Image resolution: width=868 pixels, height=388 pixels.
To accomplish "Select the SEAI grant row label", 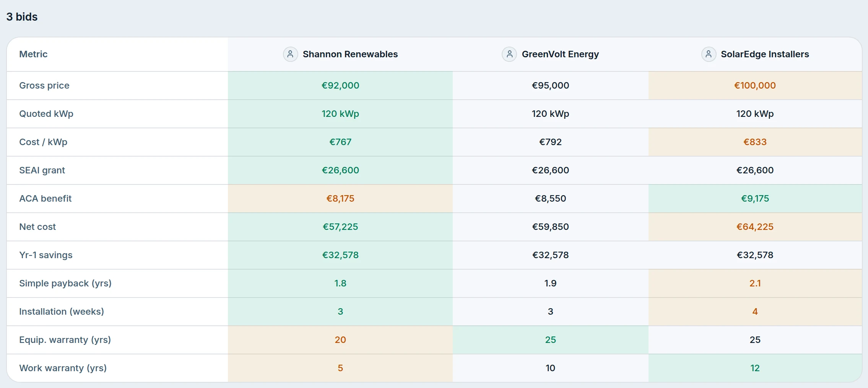I will click(42, 170).
